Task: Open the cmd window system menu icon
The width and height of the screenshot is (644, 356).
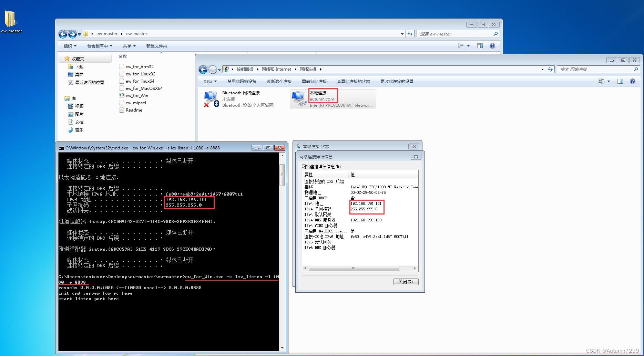Action: point(61,148)
